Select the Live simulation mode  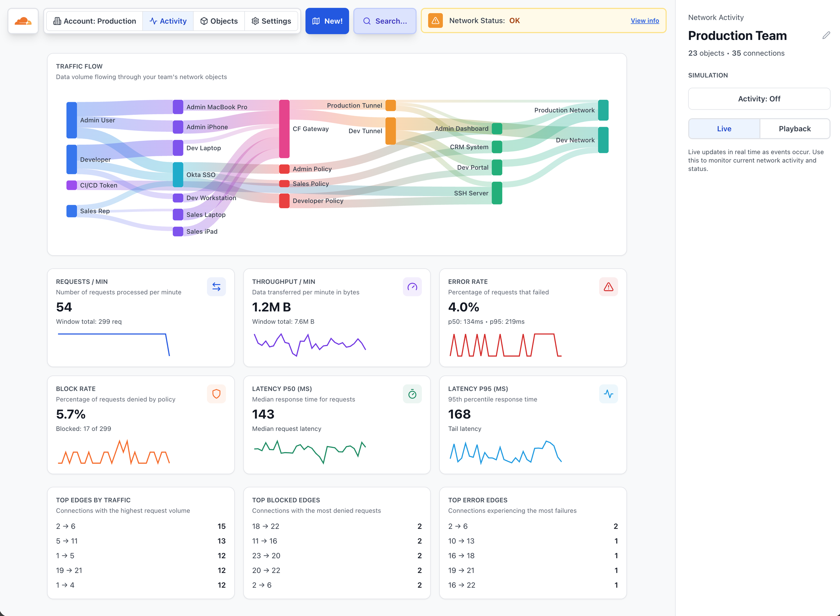724,129
